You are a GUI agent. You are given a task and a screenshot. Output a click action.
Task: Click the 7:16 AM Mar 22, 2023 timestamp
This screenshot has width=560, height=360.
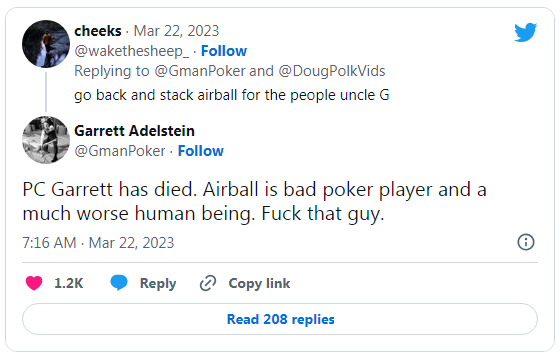(x=98, y=243)
